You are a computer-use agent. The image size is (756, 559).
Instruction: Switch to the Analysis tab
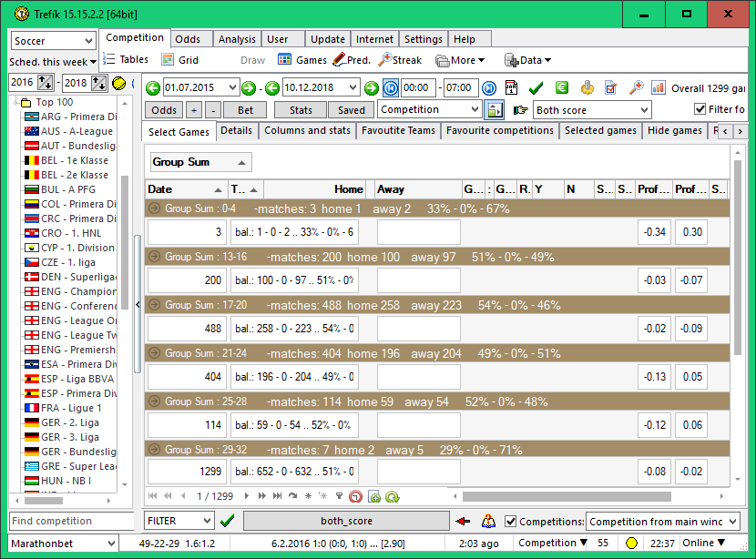click(x=237, y=39)
